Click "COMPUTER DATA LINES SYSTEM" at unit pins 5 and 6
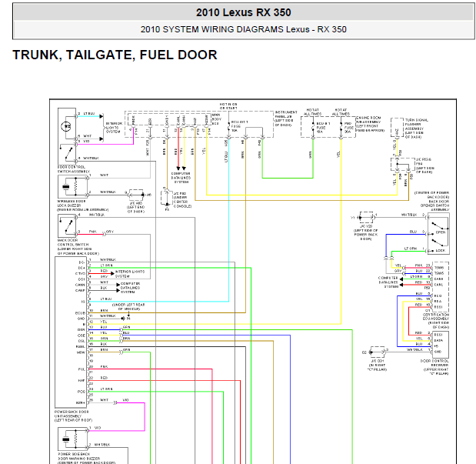The height and width of the screenshot is (464, 476). pyautogui.click(x=130, y=288)
